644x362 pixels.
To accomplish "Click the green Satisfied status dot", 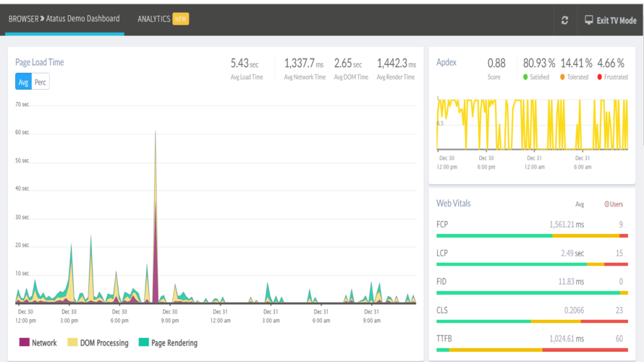I will coord(525,77).
